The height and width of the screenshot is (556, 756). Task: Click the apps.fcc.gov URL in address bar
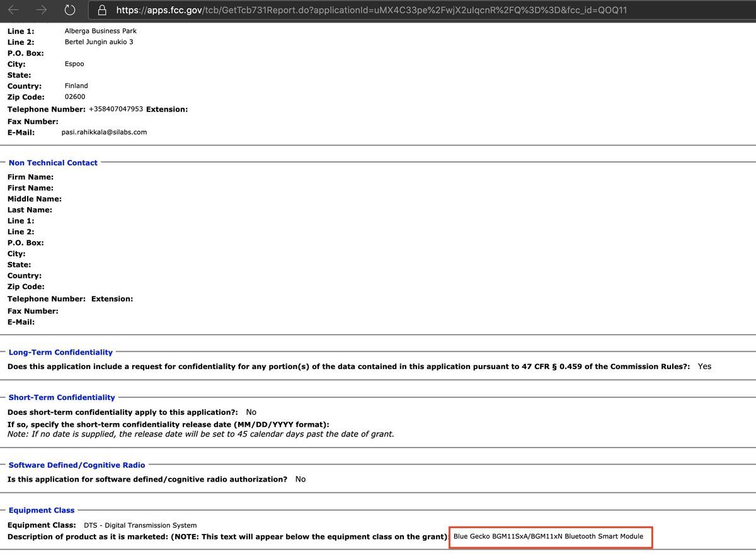tap(372, 10)
